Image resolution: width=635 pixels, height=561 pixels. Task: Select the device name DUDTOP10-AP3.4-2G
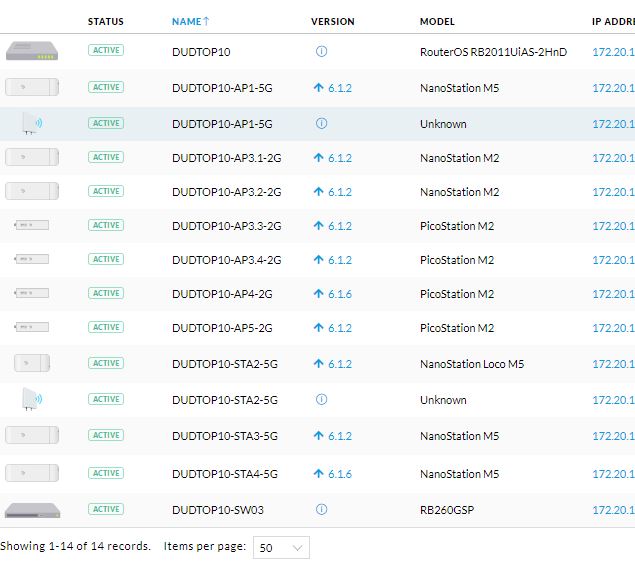point(226,260)
